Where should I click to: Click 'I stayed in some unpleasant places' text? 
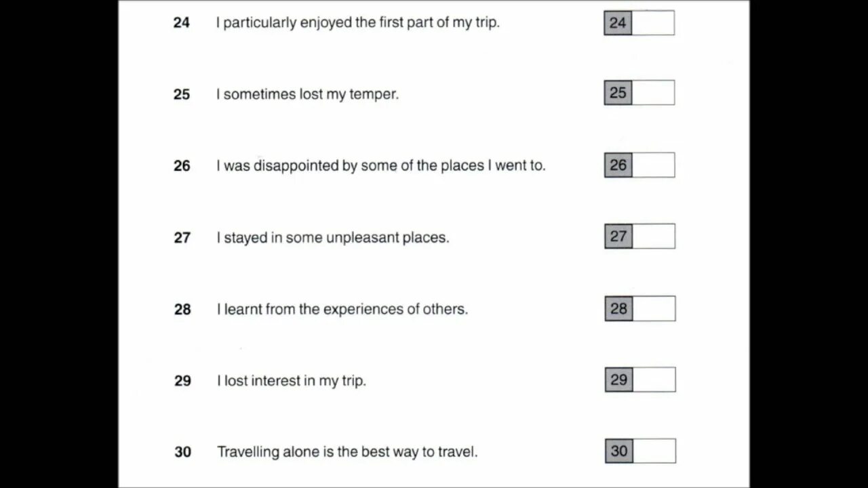(x=333, y=238)
